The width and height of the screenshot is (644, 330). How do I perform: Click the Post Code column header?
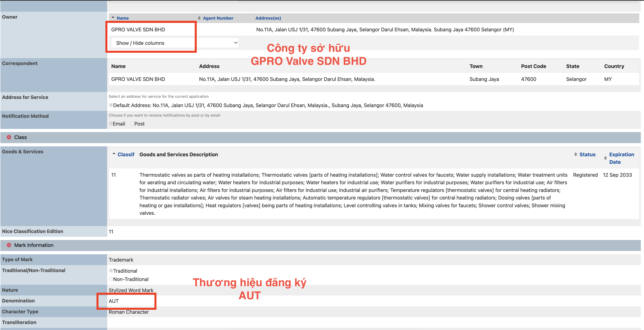point(533,66)
